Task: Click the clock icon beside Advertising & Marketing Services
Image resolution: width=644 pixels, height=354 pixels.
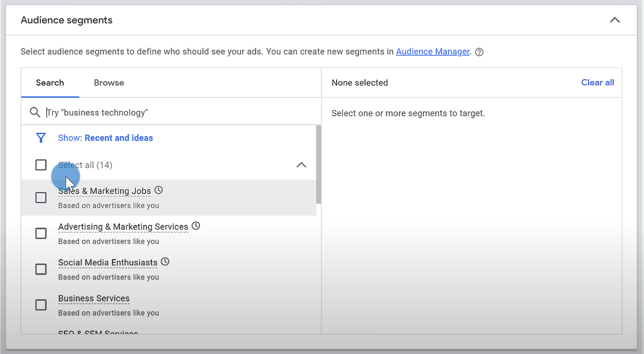Action: [x=195, y=225]
